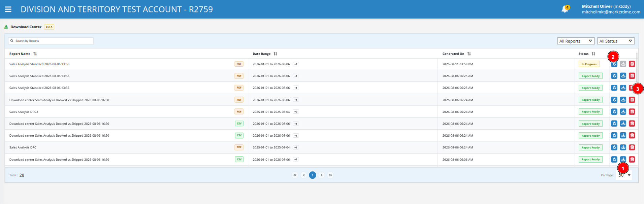The height and width of the screenshot is (204, 644).
Task: Click Report Ready badge on Sales Analysis DRC
Action: tap(590, 147)
